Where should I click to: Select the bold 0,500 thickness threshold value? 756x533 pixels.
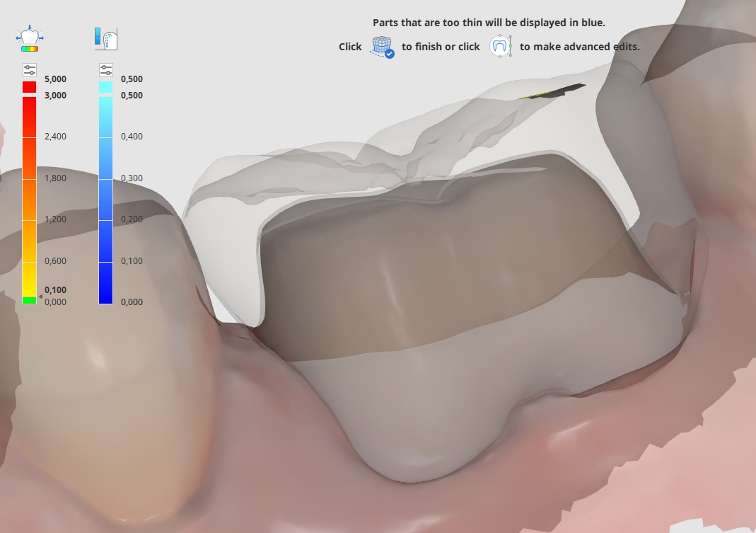132,95
